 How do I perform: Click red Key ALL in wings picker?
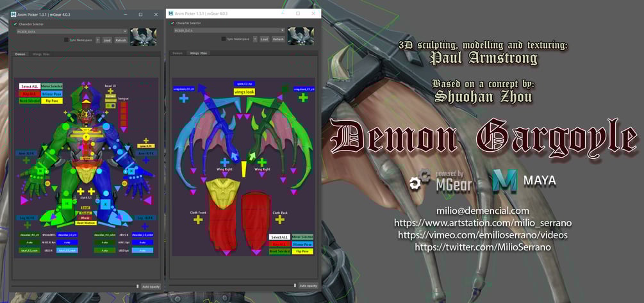pos(279,244)
